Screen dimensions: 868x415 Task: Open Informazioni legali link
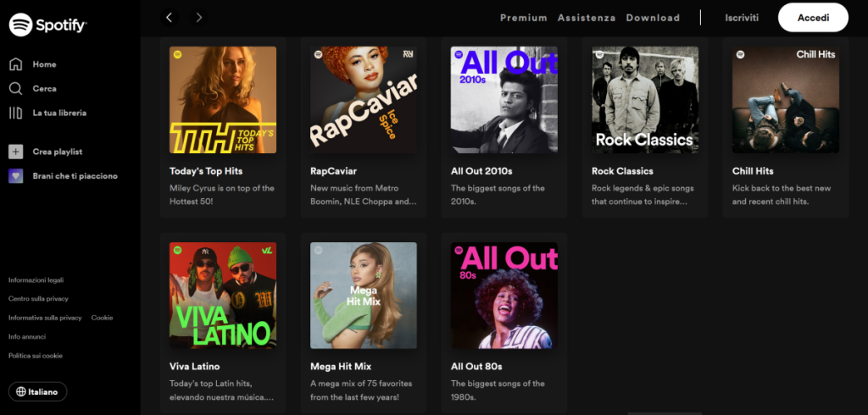tap(36, 280)
